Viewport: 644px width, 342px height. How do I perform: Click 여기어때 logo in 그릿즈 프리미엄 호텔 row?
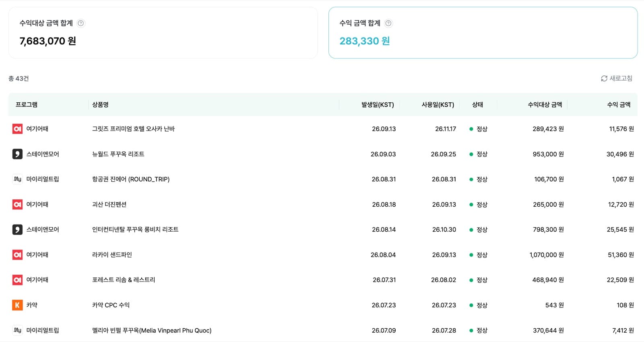pos(17,129)
